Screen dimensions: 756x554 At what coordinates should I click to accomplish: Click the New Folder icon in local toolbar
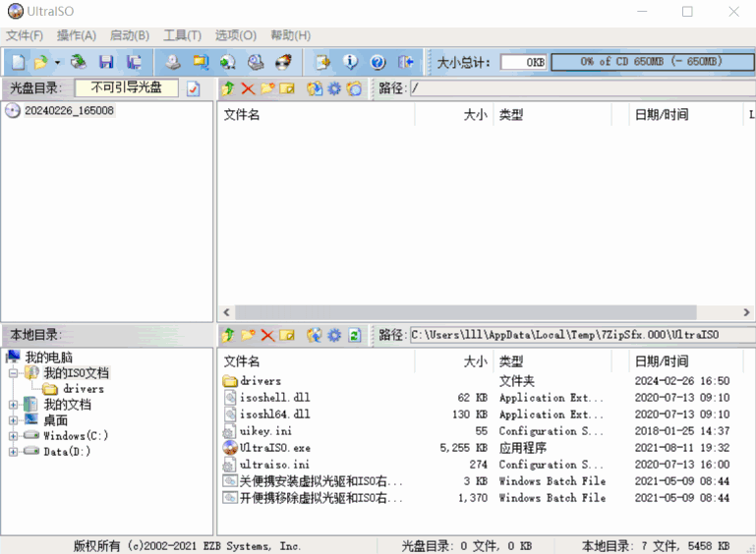pyautogui.click(x=248, y=335)
